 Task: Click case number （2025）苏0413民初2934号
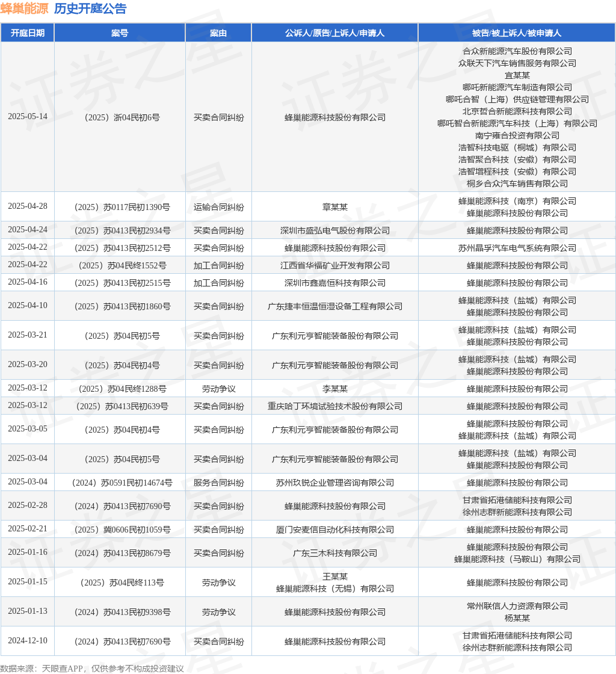(x=120, y=231)
